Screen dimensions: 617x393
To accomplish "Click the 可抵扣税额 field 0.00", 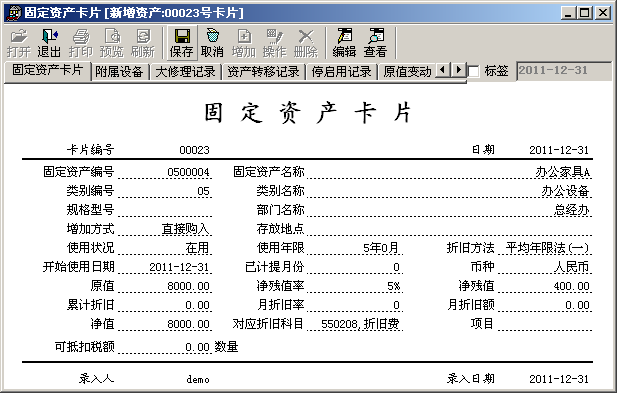I will 165,347.
